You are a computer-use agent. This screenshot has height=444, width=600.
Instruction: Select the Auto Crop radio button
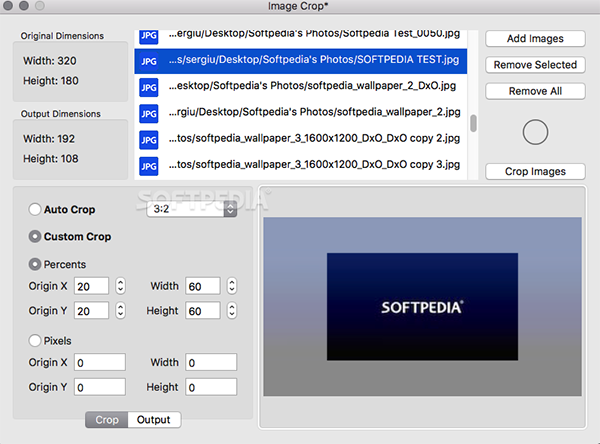(35, 209)
